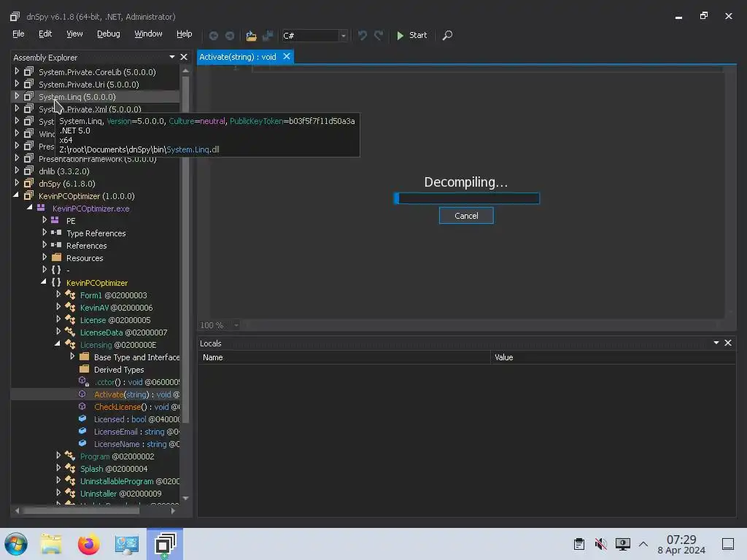Close the Locals panel
The height and width of the screenshot is (560, 747).
pyautogui.click(x=728, y=343)
